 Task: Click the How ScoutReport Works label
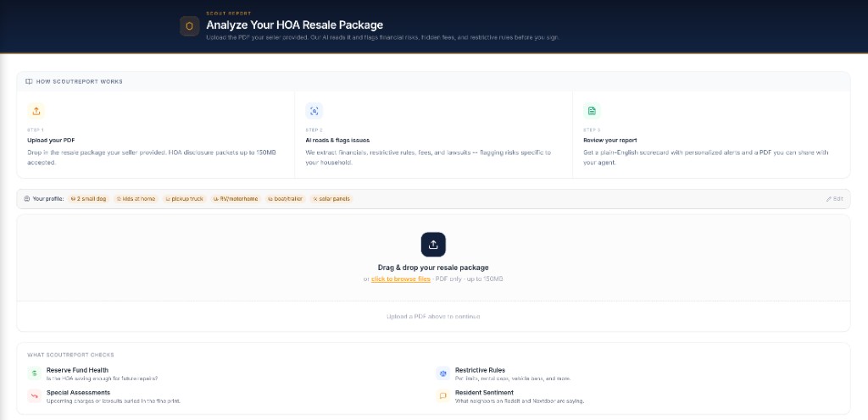[x=80, y=82]
